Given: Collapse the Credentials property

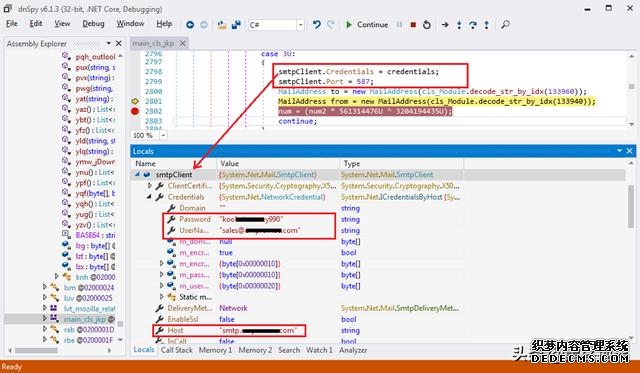Looking at the screenshot, I should point(149,197).
